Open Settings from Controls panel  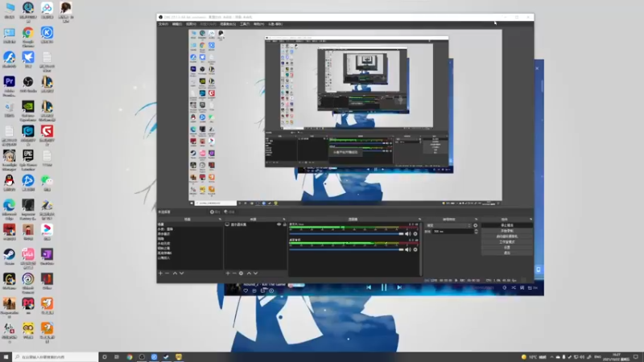507,248
